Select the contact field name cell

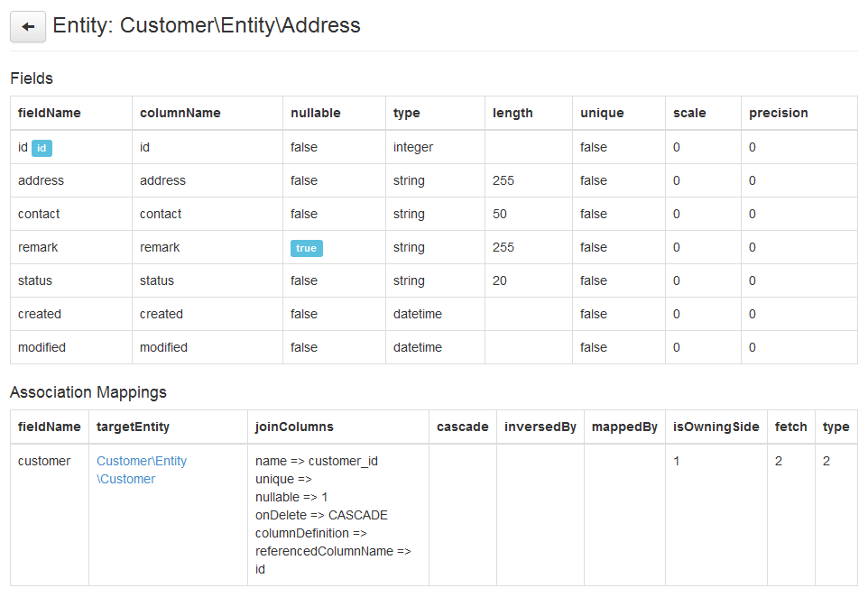39,214
